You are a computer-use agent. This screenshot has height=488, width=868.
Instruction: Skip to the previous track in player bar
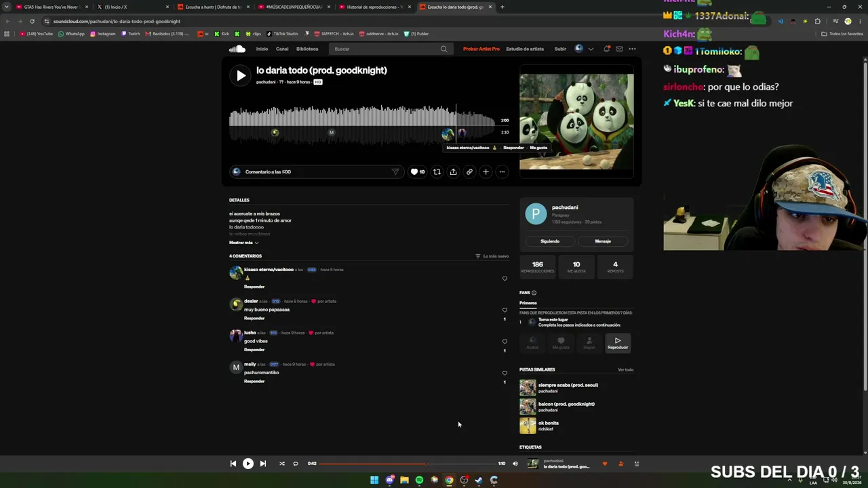[233, 464]
